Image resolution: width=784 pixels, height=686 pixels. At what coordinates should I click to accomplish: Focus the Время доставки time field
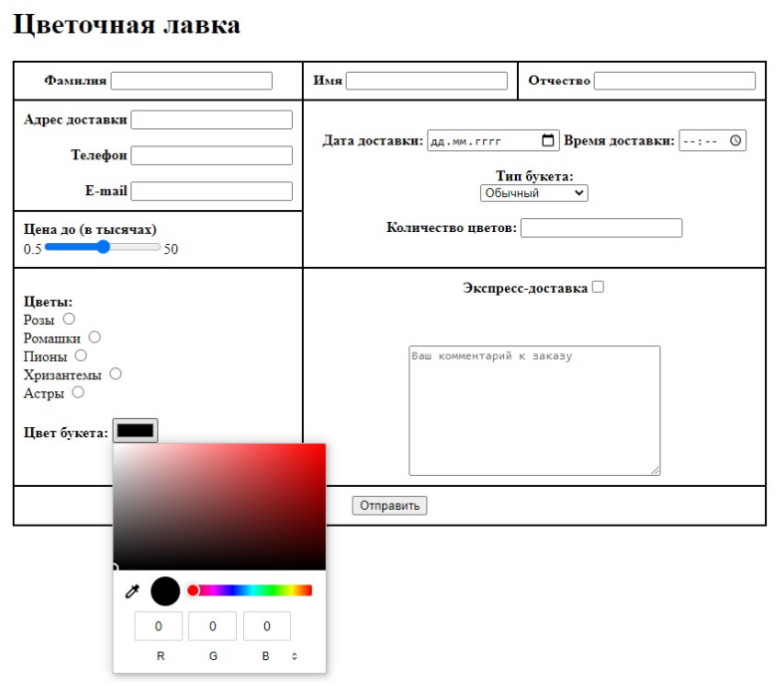coord(712,140)
